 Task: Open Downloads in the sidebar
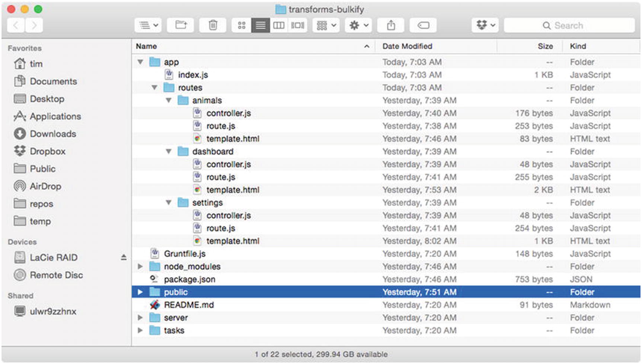coord(52,134)
